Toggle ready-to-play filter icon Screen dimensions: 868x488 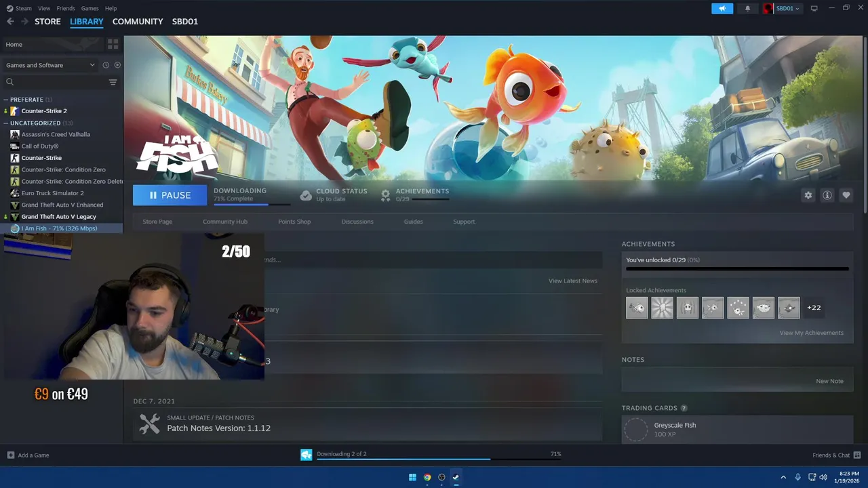pyautogui.click(x=117, y=65)
